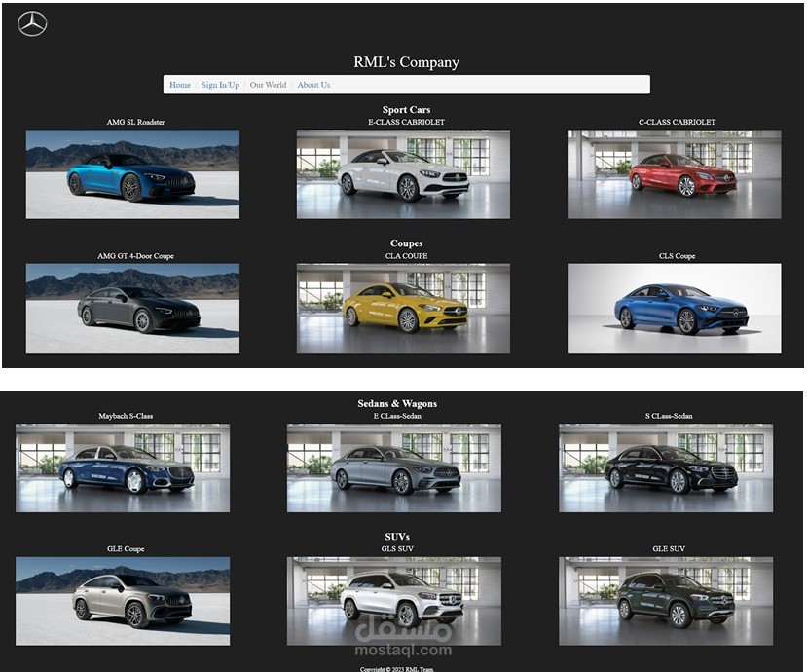Open the white GLS SUV image
The width and height of the screenshot is (807, 672).
[394, 601]
